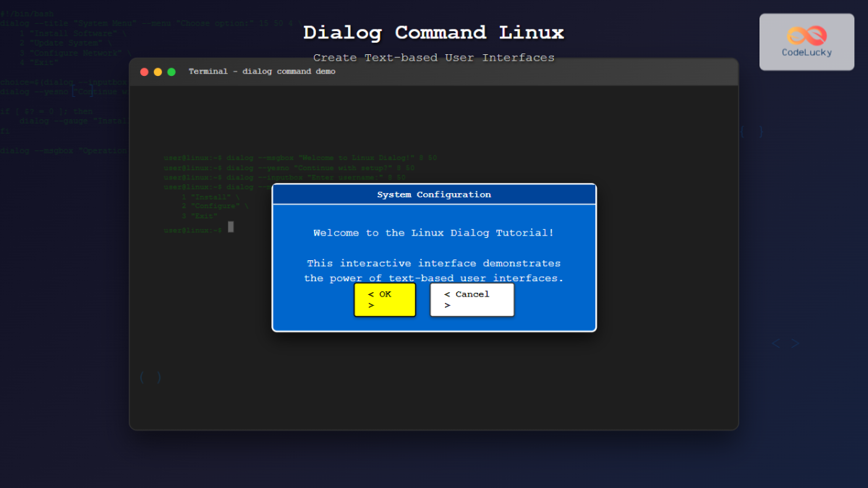Click the chevron arrows at the lower right background
The image size is (868, 488).
786,343
